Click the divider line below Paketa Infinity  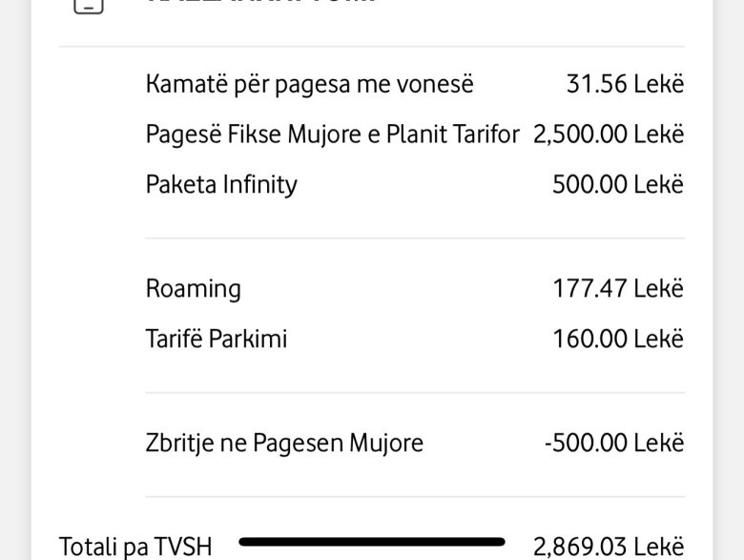[415, 238]
